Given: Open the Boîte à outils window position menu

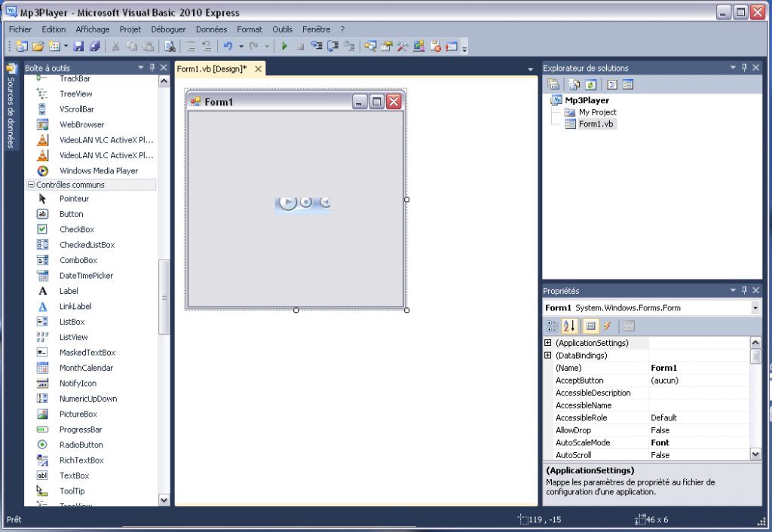Looking at the screenshot, I should coord(141,67).
